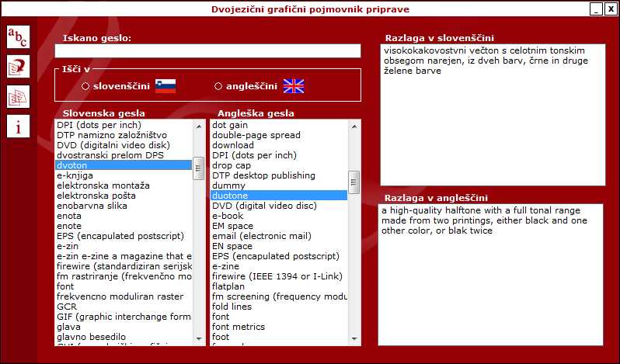
Task: Click the Slovenian flag icon
Action: click(x=165, y=86)
